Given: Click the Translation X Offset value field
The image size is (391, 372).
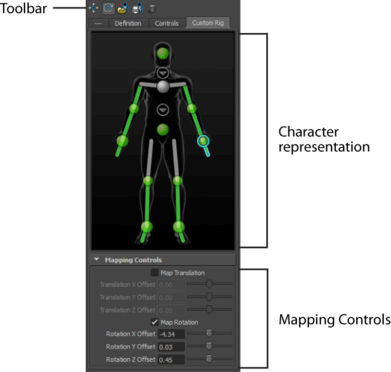Looking at the screenshot, I should click(x=171, y=285).
